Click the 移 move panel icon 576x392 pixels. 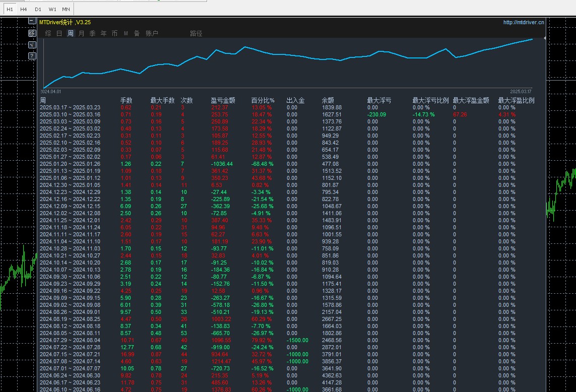click(x=32, y=33)
